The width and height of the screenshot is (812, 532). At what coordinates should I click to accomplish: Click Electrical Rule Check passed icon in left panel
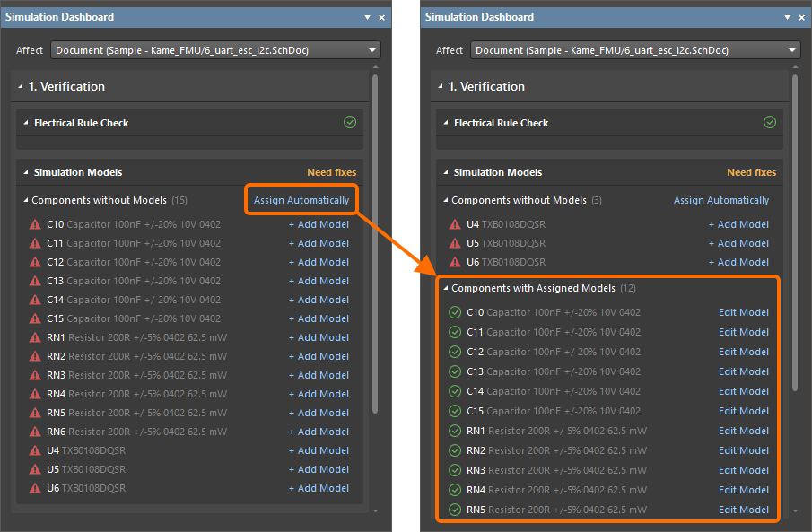349,122
